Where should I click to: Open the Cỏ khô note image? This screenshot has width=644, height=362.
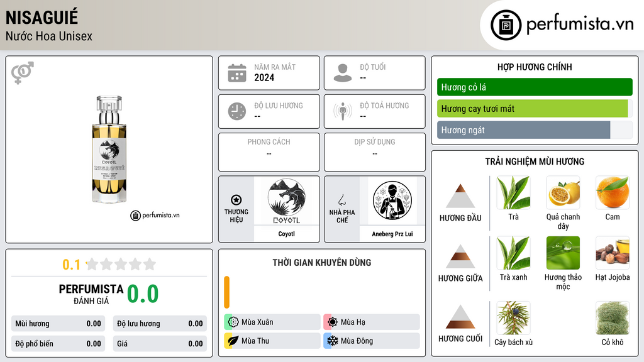613,318
